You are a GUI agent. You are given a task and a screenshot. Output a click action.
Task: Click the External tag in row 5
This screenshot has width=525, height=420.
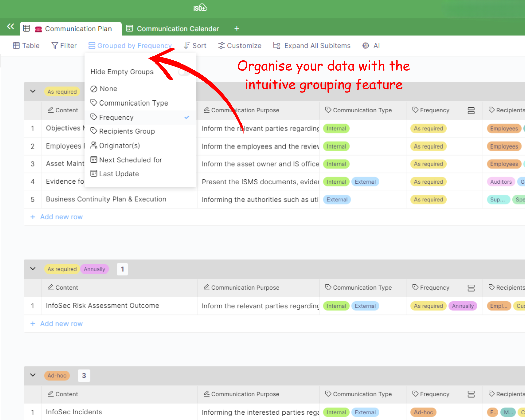pos(337,200)
